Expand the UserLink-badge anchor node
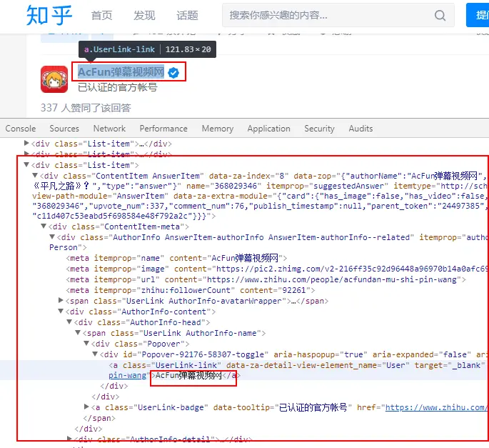This screenshot has height=448, width=489. tap(86, 407)
